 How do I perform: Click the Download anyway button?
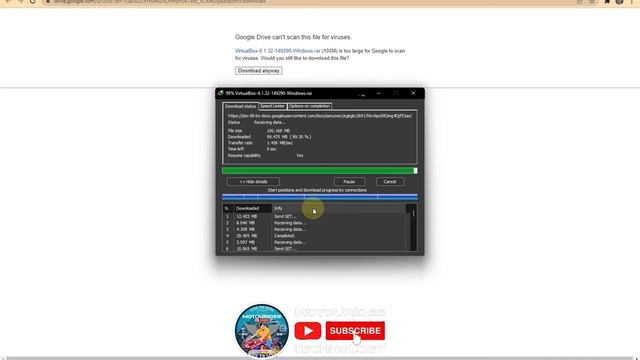(x=258, y=71)
